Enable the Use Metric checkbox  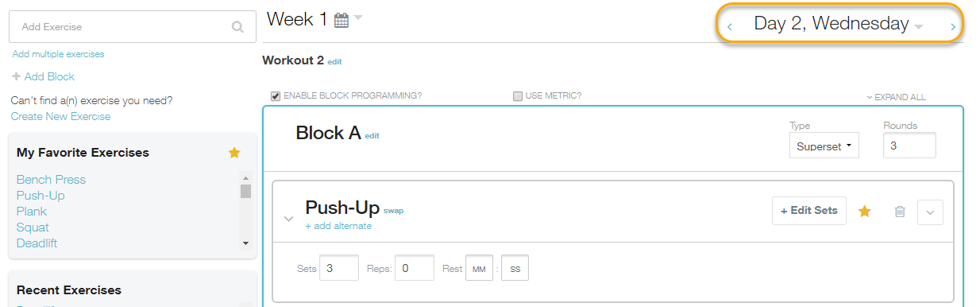coord(518,96)
